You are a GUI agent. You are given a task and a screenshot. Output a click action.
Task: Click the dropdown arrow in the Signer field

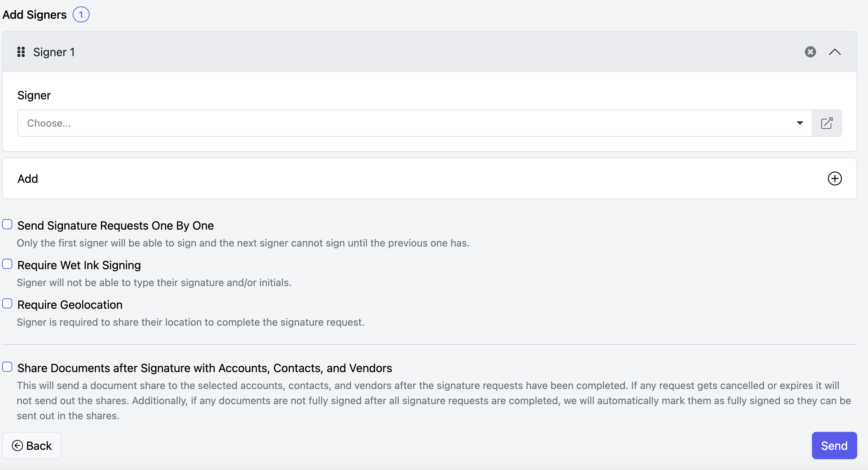[x=800, y=123]
